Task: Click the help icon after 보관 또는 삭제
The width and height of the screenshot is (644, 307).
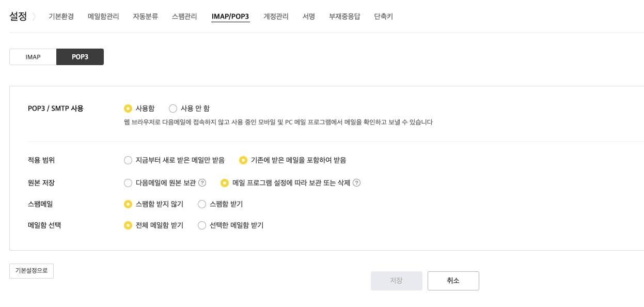Action: click(x=356, y=182)
